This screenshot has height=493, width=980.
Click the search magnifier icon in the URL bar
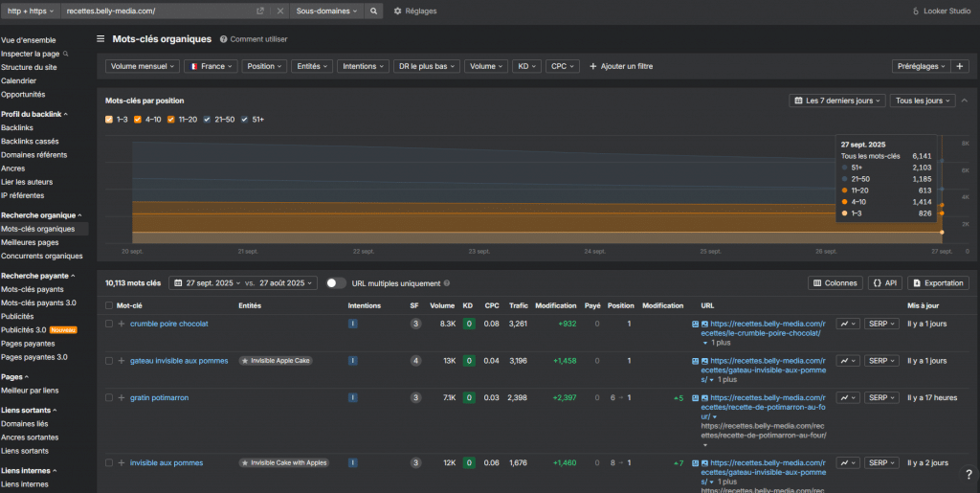374,11
